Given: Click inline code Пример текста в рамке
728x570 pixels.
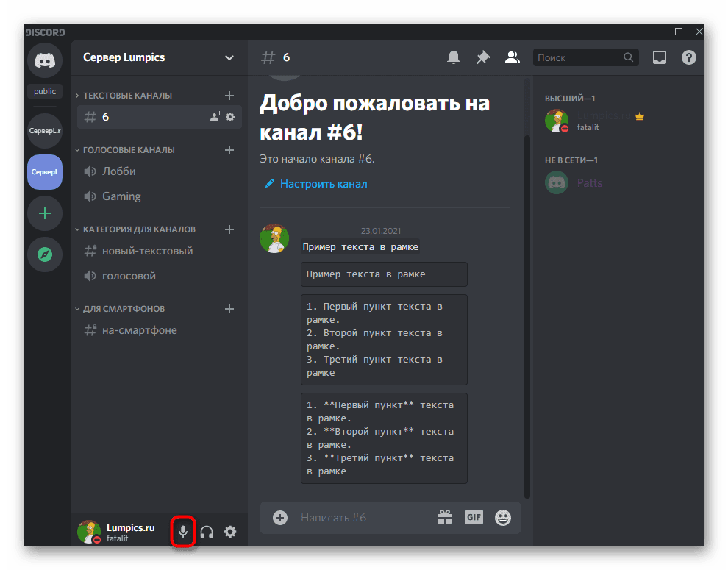Looking at the screenshot, I should point(360,247).
